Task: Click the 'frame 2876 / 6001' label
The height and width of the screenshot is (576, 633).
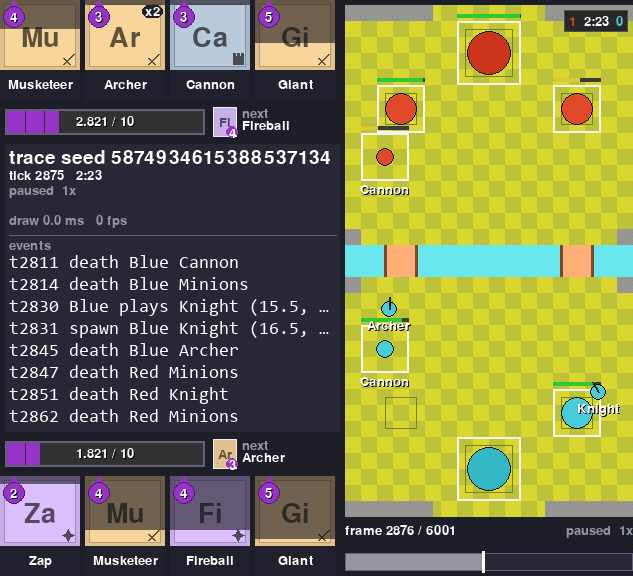Action: 400,530
